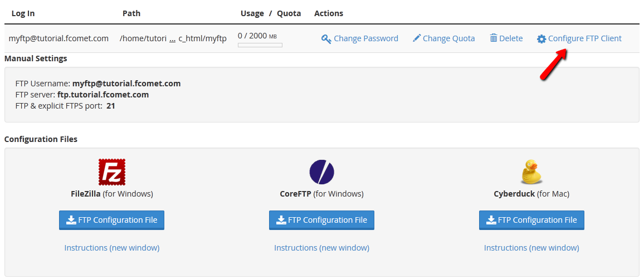Click the disk usage progress bar
Image resolution: width=644 pixels, height=279 pixels.
click(x=260, y=45)
